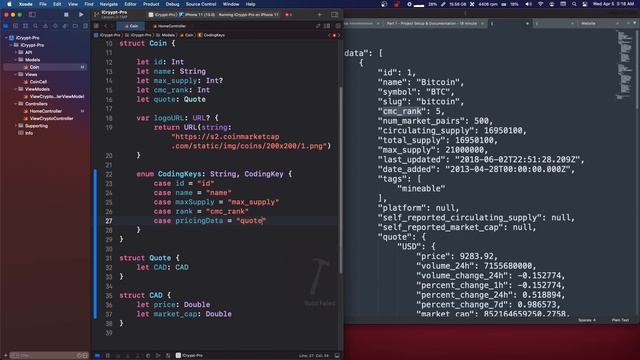The height and width of the screenshot is (360, 640).
Task: Expand the API folder
Action: click(16, 53)
